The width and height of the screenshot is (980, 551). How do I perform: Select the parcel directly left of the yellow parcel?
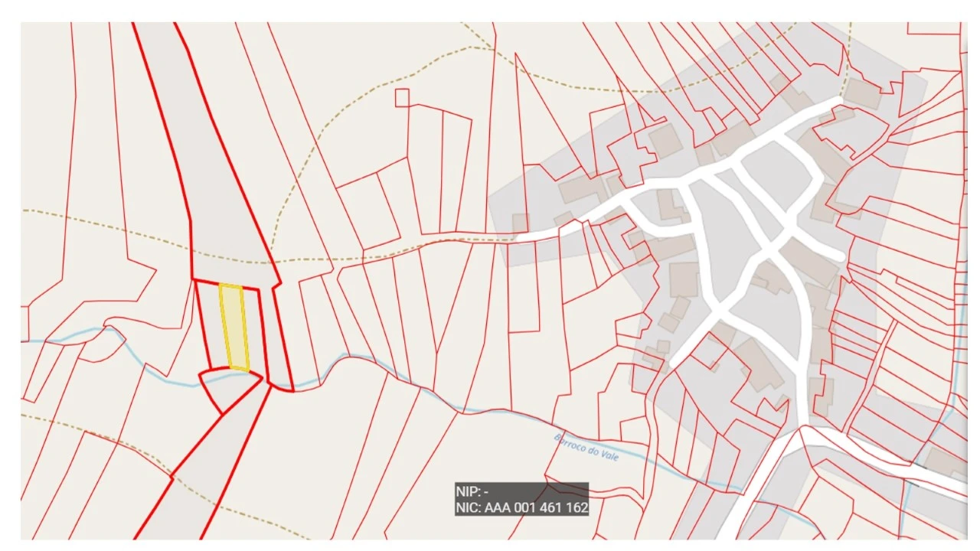pyautogui.click(x=210, y=325)
